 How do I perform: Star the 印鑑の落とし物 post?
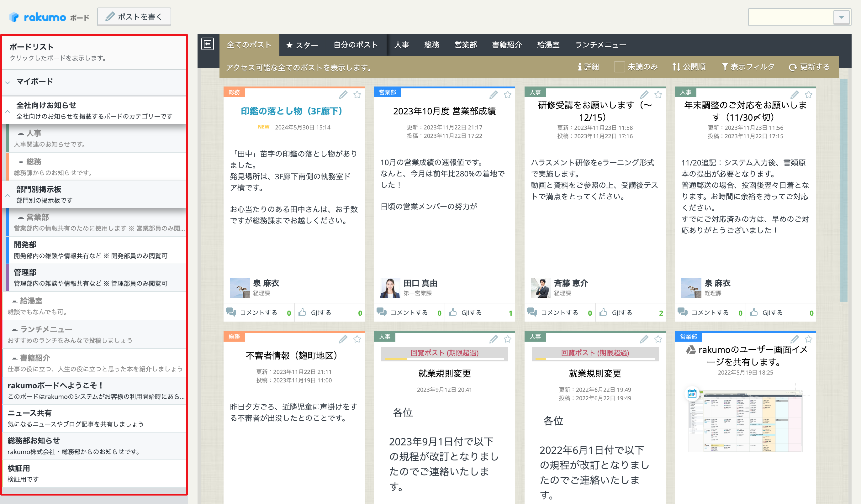(x=357, y=95)
